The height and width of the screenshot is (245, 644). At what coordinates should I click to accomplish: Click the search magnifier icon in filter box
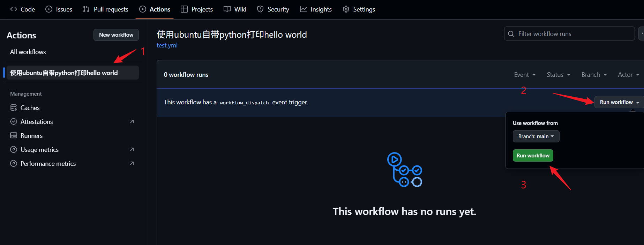(511, 34)
